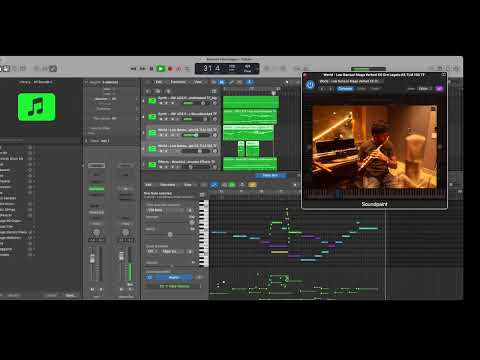Toggle the plugin window power button
Screen dimensions: 480x360
tap(310, 85)
